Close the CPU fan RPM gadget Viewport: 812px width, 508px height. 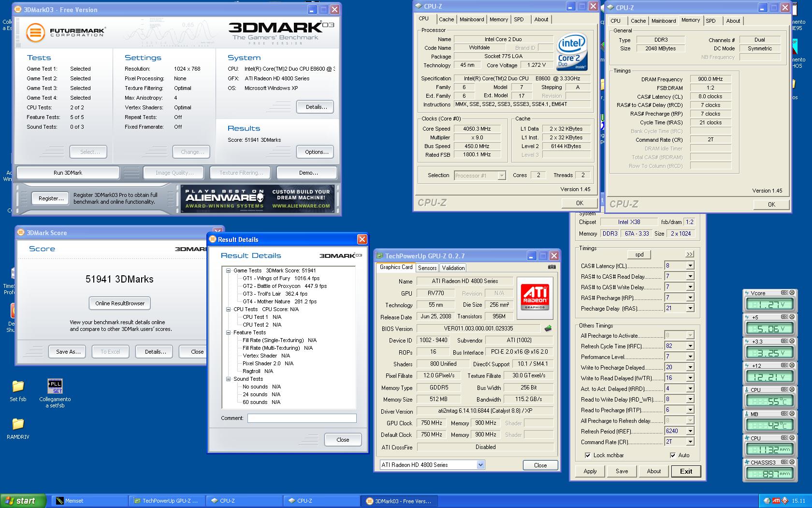coord(792,438)
